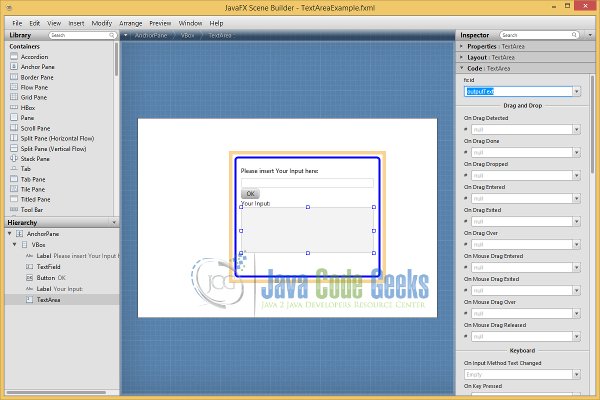Viewport: 600px width, 400px height.
Task: Select the Scroll Pane icon
Action: 14,128
